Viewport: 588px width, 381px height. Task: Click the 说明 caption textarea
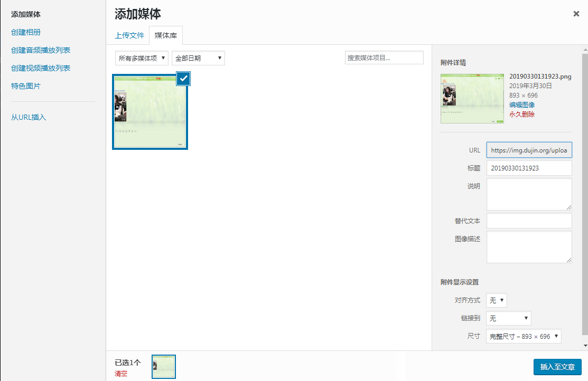click(529, 194)
